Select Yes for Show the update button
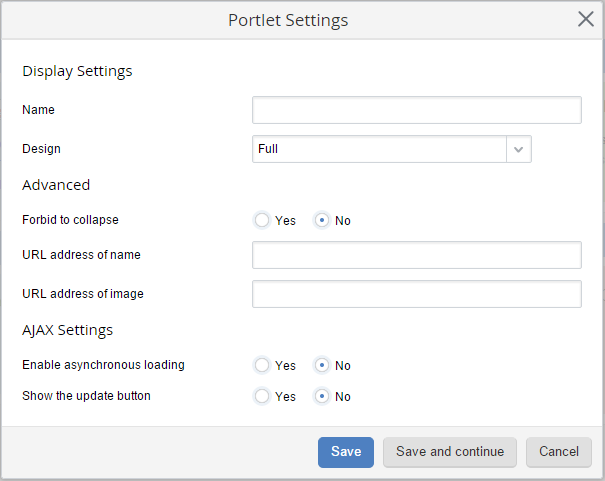This screenshot has width=605, height=481. 262,396
